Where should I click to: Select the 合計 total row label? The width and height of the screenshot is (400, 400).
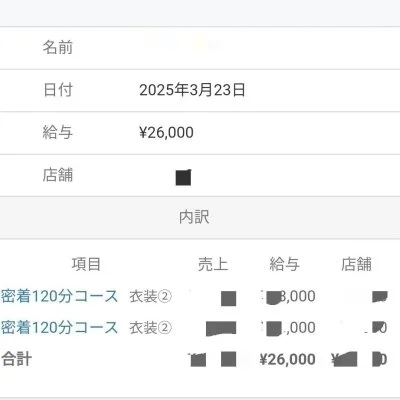[16, 359]
